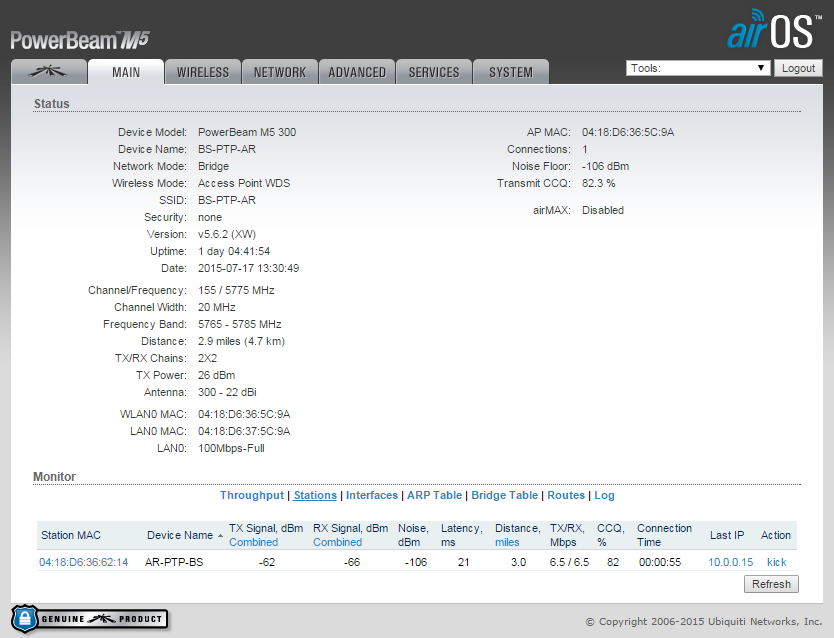Open the NETWORK tab
Image resolution: width=834 pixels, height=638 pixels.
280,72
